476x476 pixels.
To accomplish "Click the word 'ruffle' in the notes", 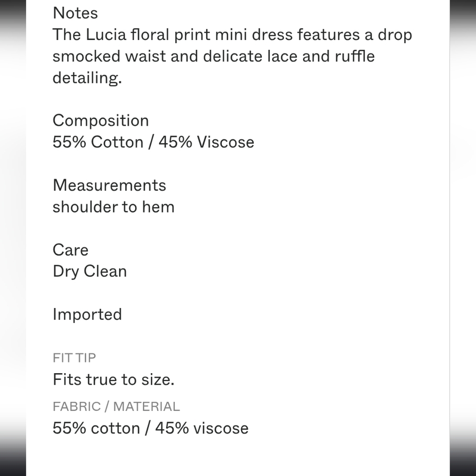I will (355, 57).
